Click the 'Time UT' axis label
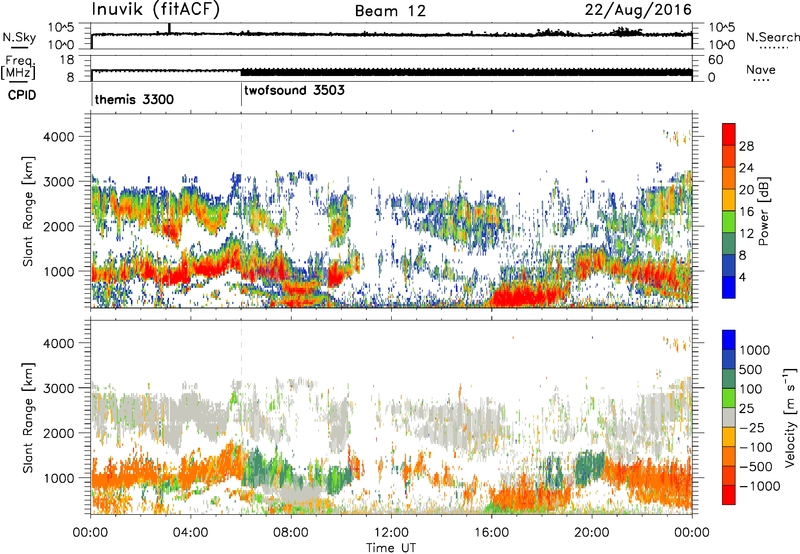This screenshot has height=554, width=800. (x=391, y=547)
